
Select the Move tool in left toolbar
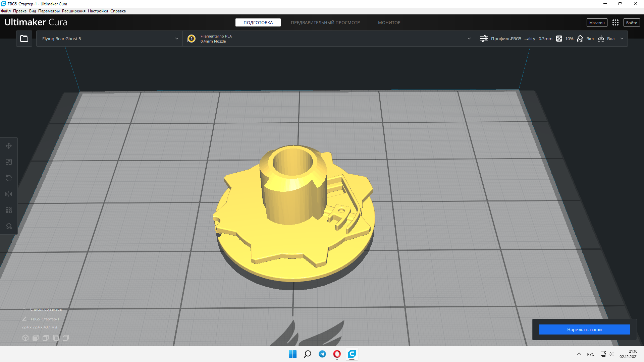coord(9,146)
